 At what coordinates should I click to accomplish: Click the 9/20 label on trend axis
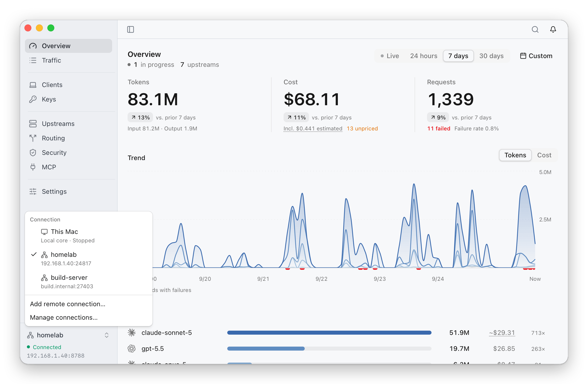click(205, 279)
